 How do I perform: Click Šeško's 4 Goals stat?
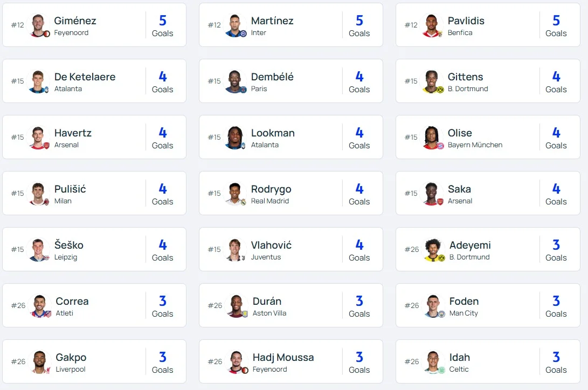click(162, 250)
